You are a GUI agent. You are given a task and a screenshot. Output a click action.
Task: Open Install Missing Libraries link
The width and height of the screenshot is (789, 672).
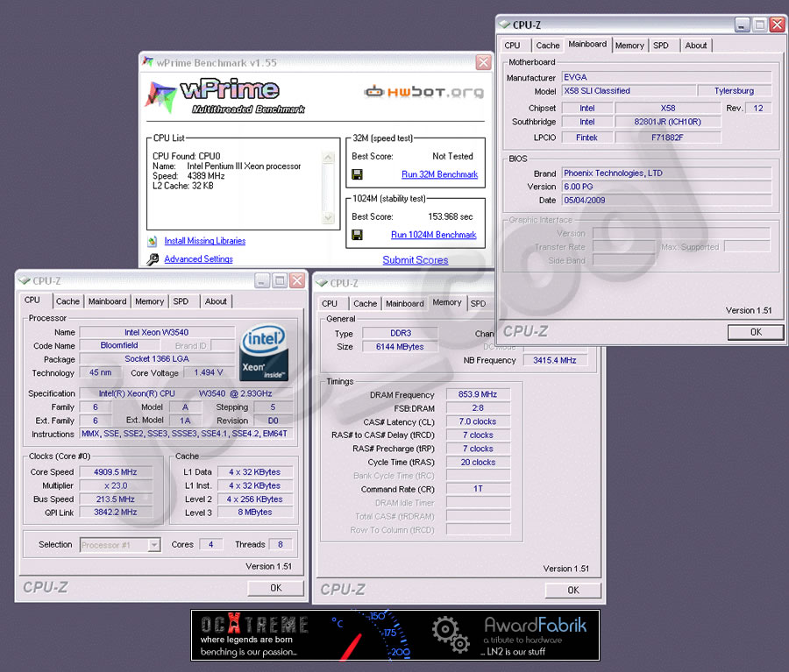point(205,241)
